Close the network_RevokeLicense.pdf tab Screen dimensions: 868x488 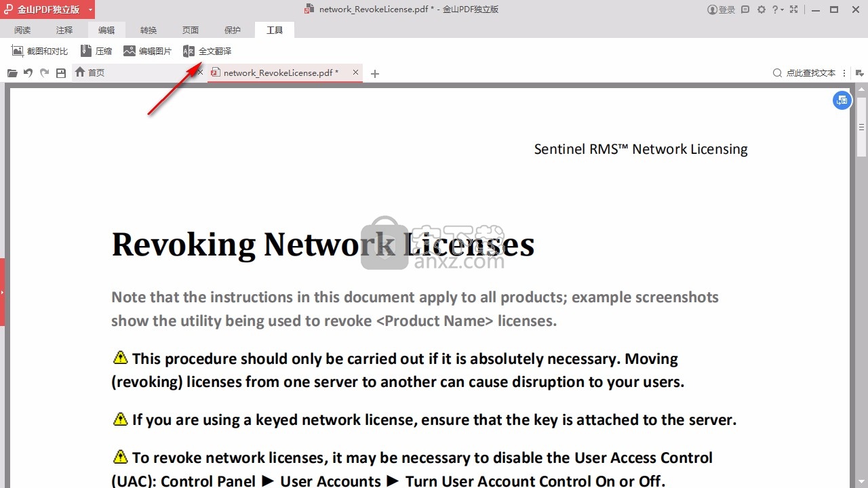355,72
